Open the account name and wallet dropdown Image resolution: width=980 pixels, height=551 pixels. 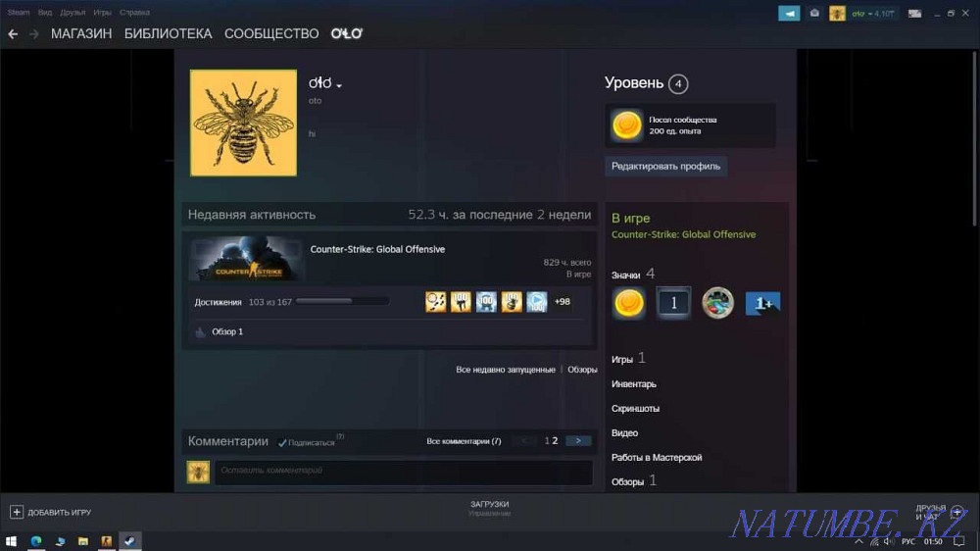(872, 13)
